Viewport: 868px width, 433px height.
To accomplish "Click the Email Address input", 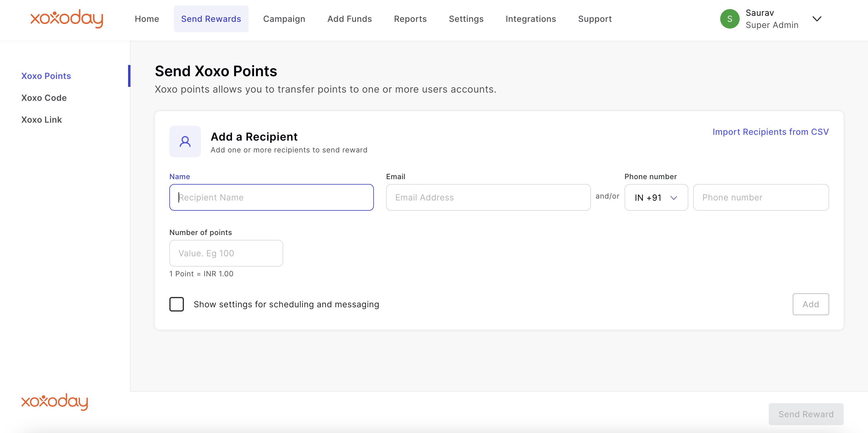I will click(488, 198).
